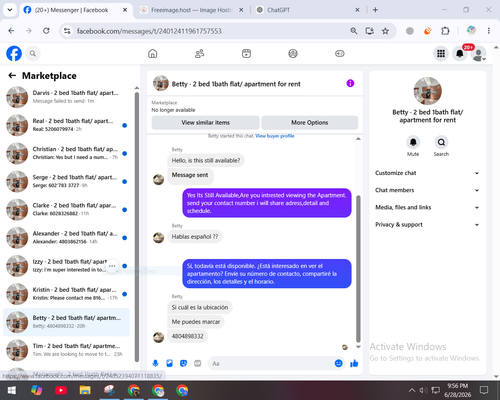500x400 pixels.
Task: Mute this conversation with the bell icon
Action: point(413,143)
